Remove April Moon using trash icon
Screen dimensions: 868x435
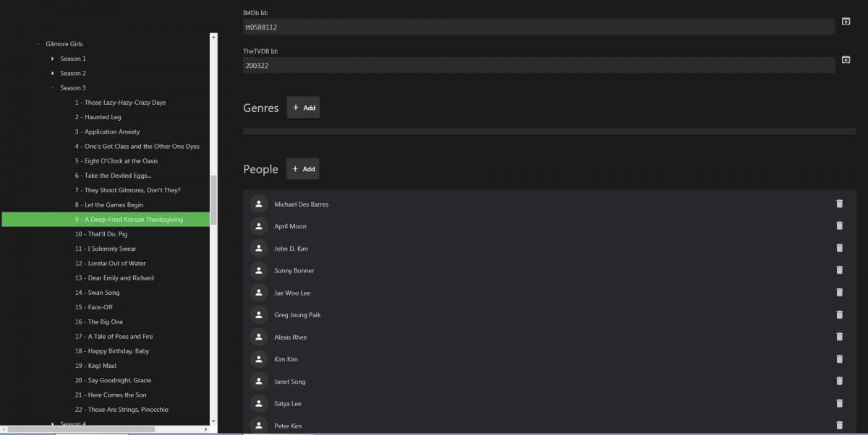(x=839, y=226)
